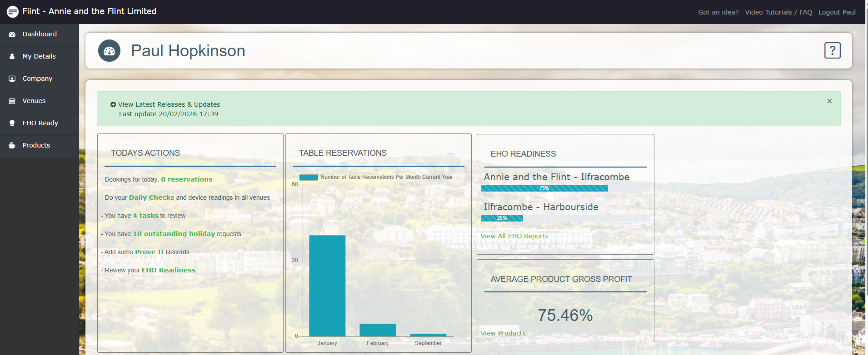Dismiss the green updates notification banner

point(829,101)
